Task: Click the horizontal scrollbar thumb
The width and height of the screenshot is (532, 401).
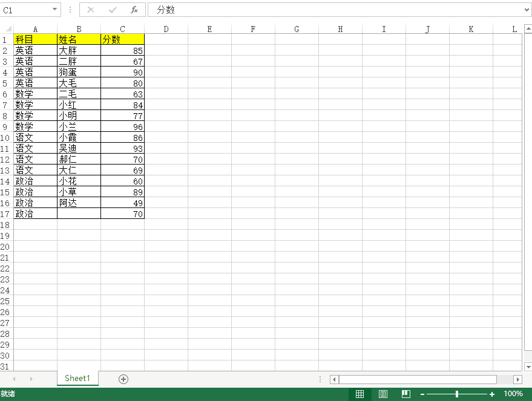Action: point(418,379)
